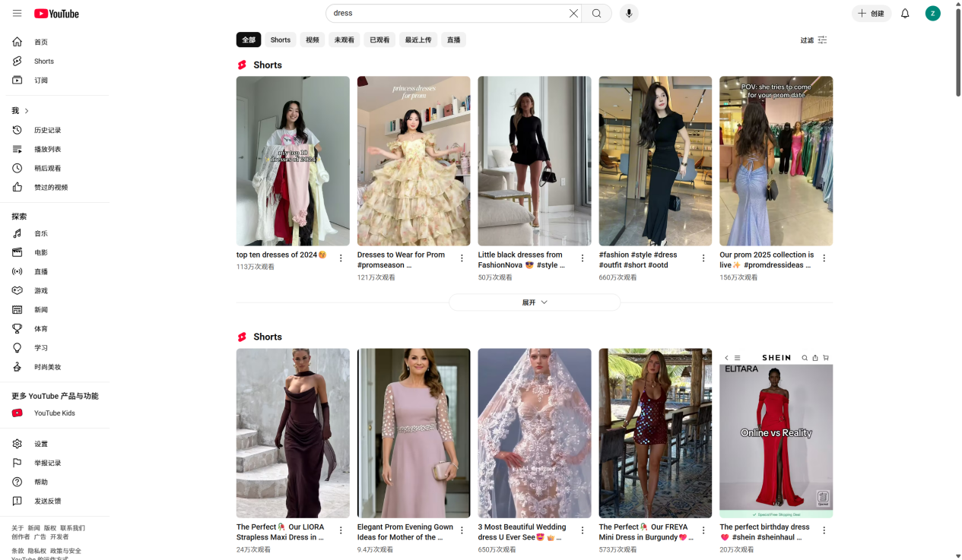This screenshot has height=560, width=962.
Task: Open the notifications bell
Action: [x=905, y=14]
